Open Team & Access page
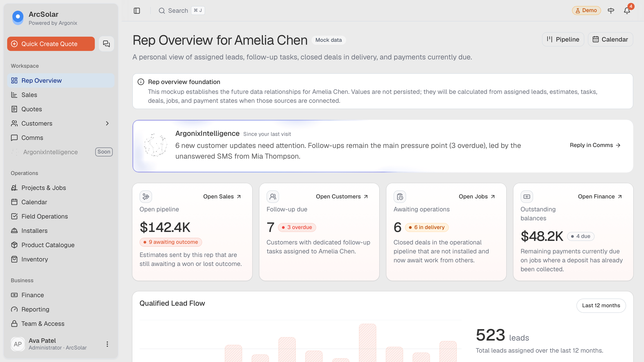The height and width of the screenshot is (362, 644). [x=61, y=324]
